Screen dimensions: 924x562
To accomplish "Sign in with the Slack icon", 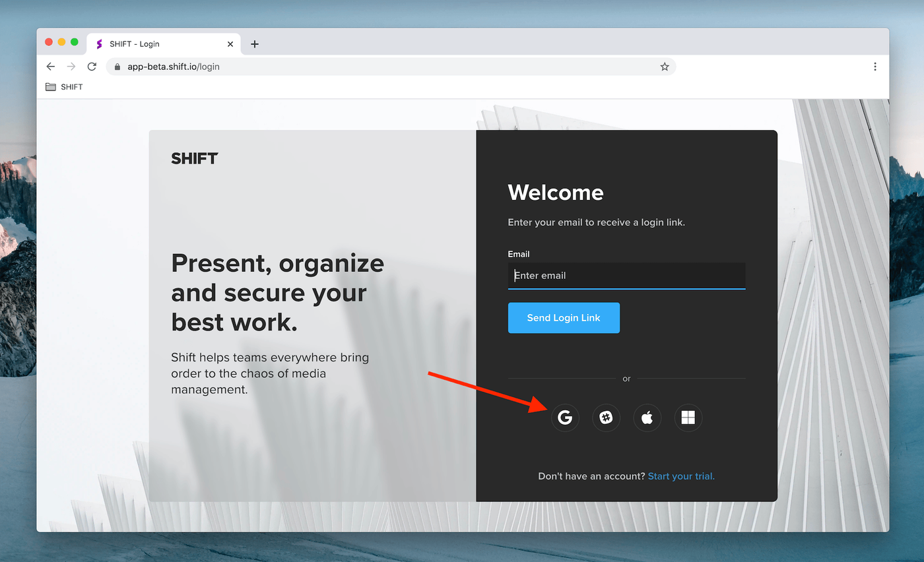I will pos(606,418).
